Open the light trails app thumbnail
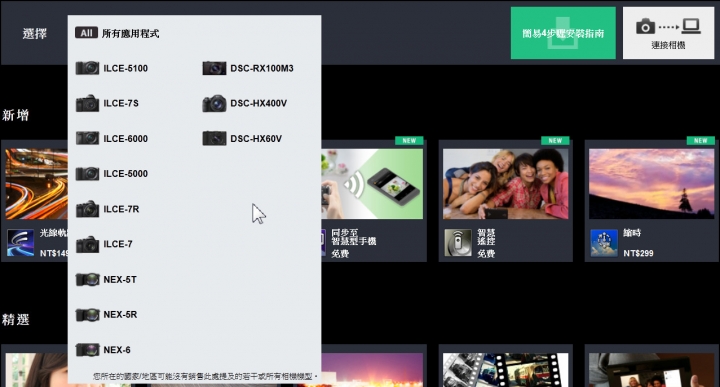The width and height of the screenshot is (720, 387). click(36, 184)
